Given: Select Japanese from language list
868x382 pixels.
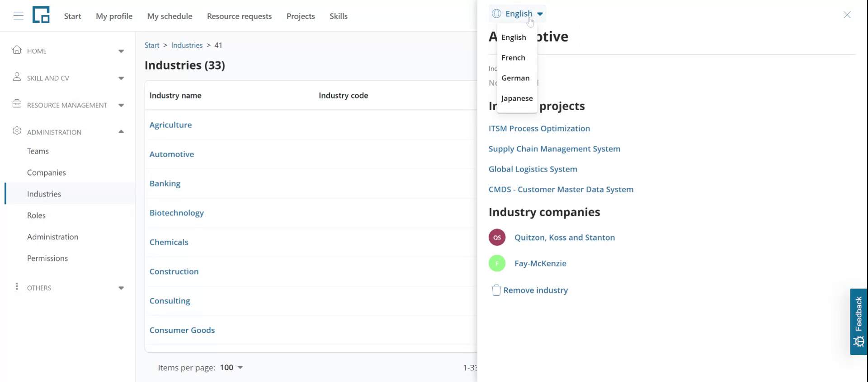Looking at the screenshot, I should click(x=517, y=98).
